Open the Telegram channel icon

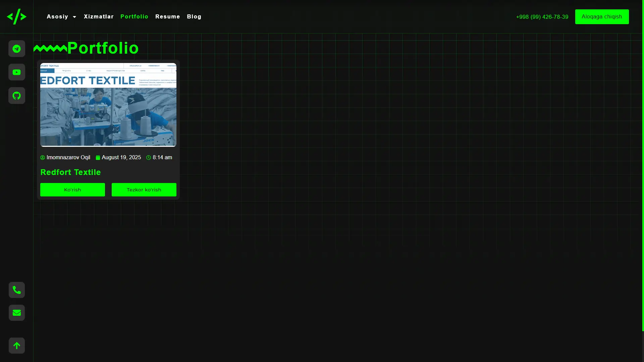16,49
